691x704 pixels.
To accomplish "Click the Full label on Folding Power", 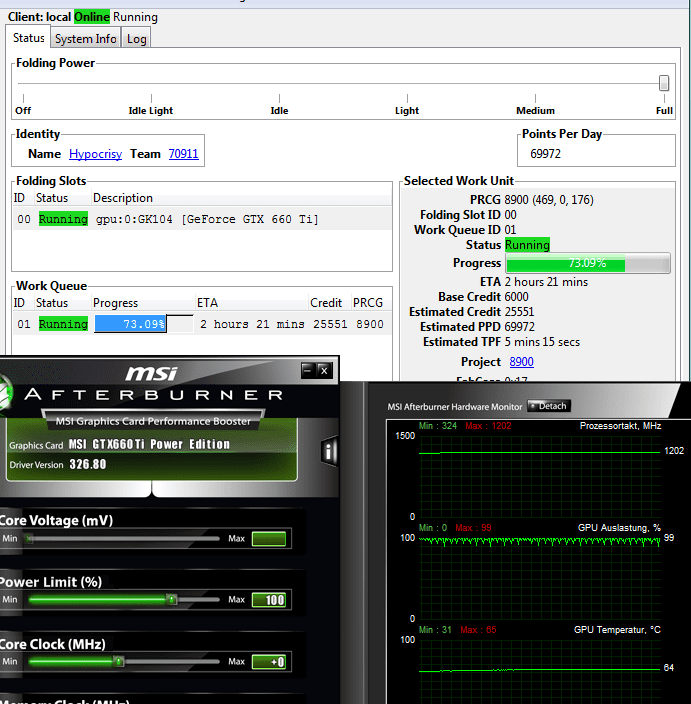I will pos(664,111).
